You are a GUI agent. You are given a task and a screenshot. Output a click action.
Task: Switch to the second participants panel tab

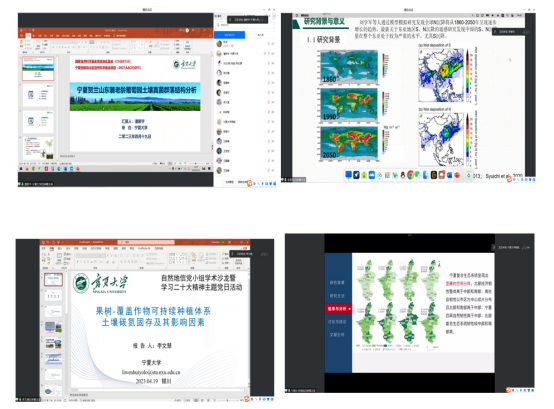tap(260, 35)
